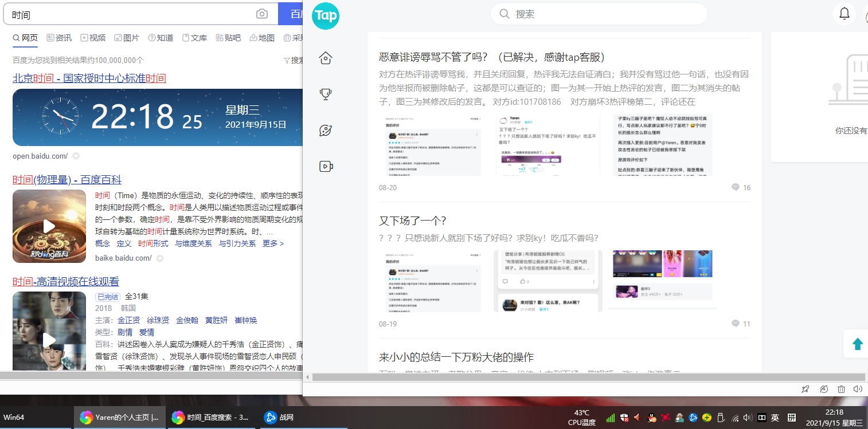Viewport: 868px width, 429px height.
Task: Select the 资讯 tab in Baidu
Action: pyautogui.click(x=59, y=38)
